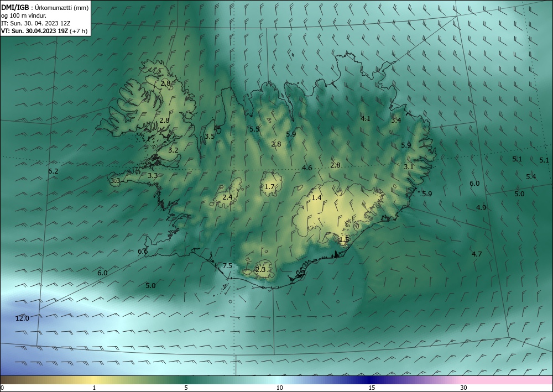Viewport: 553px width, 392px height.
Task: Click the 12.0 precipitation value over the sea
Action: [x=22, y=318]
